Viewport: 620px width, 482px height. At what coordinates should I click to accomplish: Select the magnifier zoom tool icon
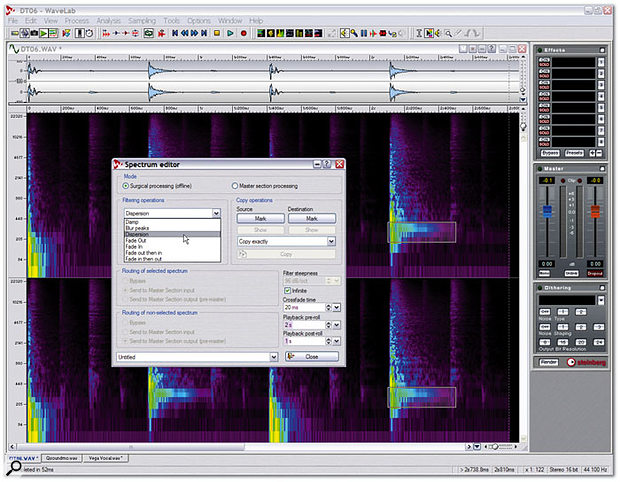coord(448,33)
